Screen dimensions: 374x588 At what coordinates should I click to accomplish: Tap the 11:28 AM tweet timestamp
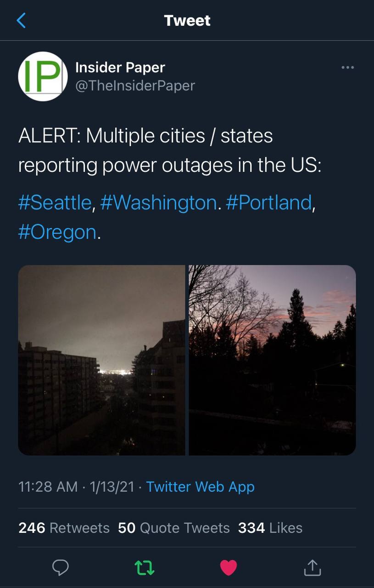click(48, 486)
